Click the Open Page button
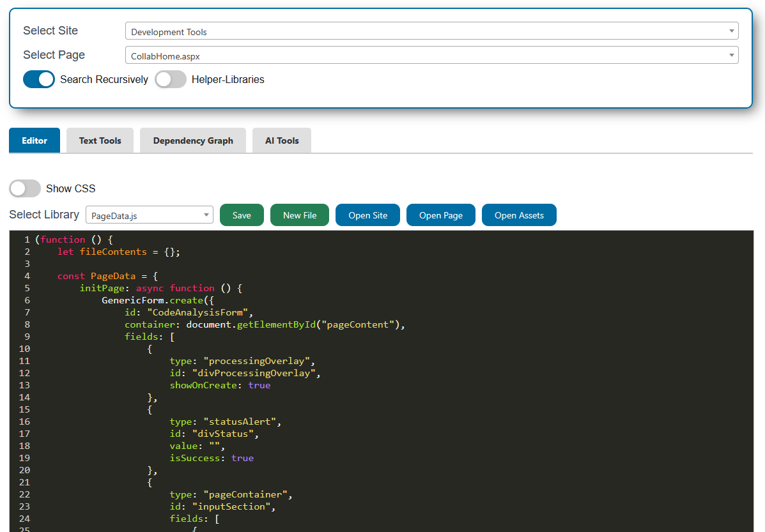 [x=441, y=215]
